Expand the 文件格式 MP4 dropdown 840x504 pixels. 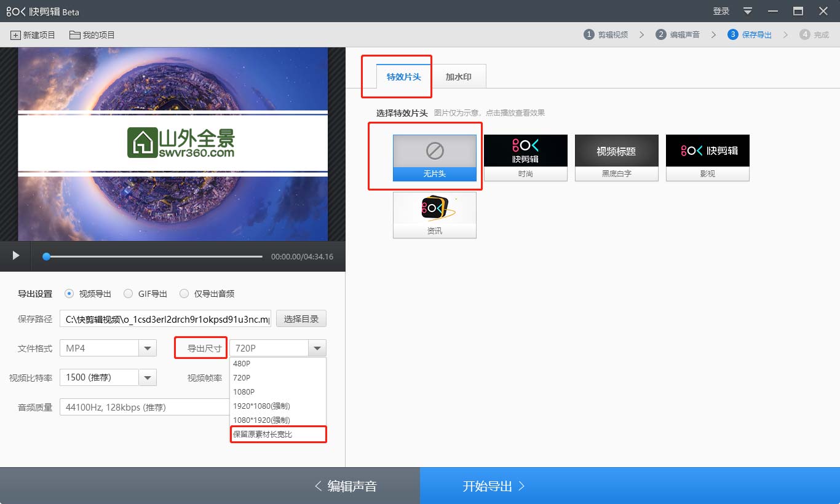(148, 348)
